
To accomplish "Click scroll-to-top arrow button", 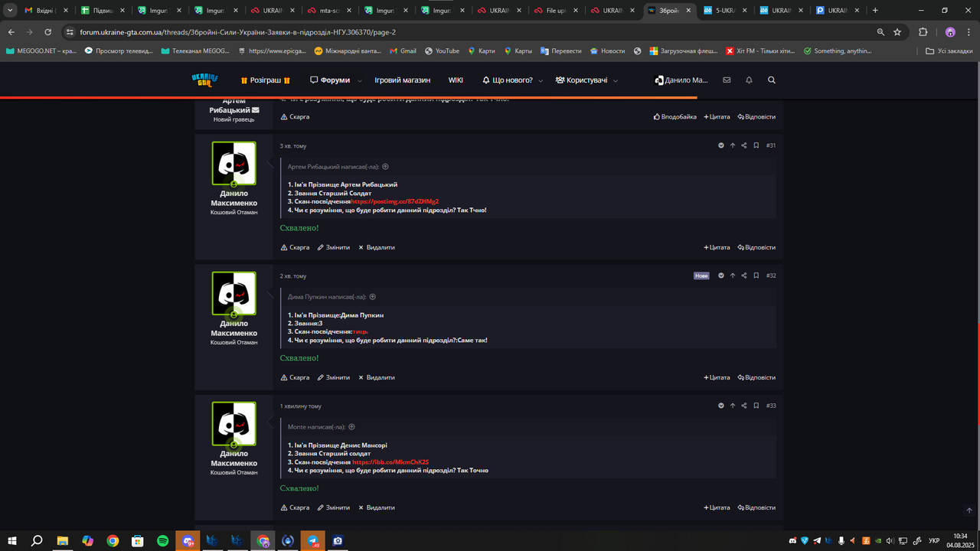I will point(969,510).
